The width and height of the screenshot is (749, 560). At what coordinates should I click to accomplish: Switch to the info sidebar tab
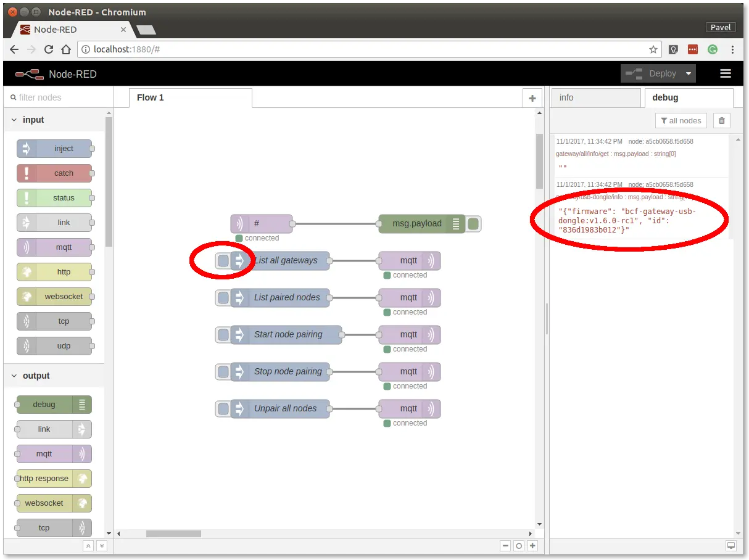click(x=596, y=97)
